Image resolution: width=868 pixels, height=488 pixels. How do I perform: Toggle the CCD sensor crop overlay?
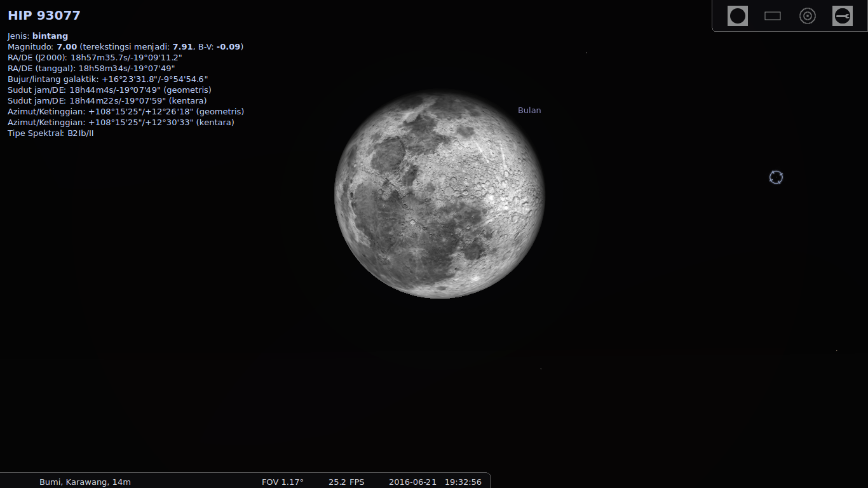(x=772, y=16)
